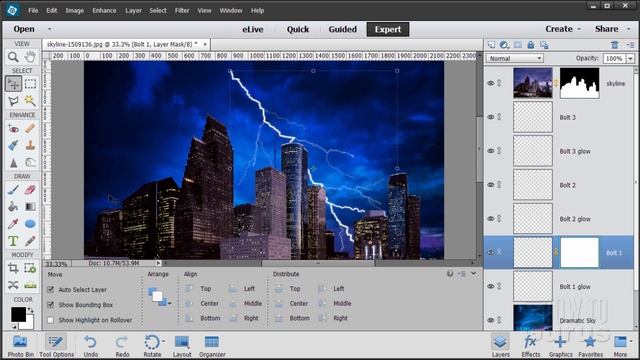The height and width of the screenshot is (360, 640).
Task: Select the Gradient tool
Action: [x=30, y=207]
